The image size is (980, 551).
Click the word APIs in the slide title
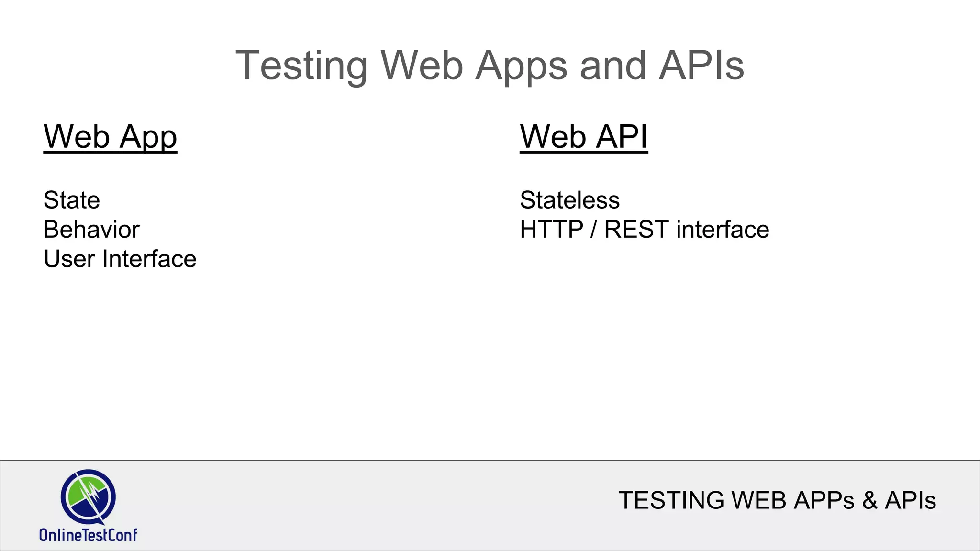pyautogui.click(x=701, y=66)
